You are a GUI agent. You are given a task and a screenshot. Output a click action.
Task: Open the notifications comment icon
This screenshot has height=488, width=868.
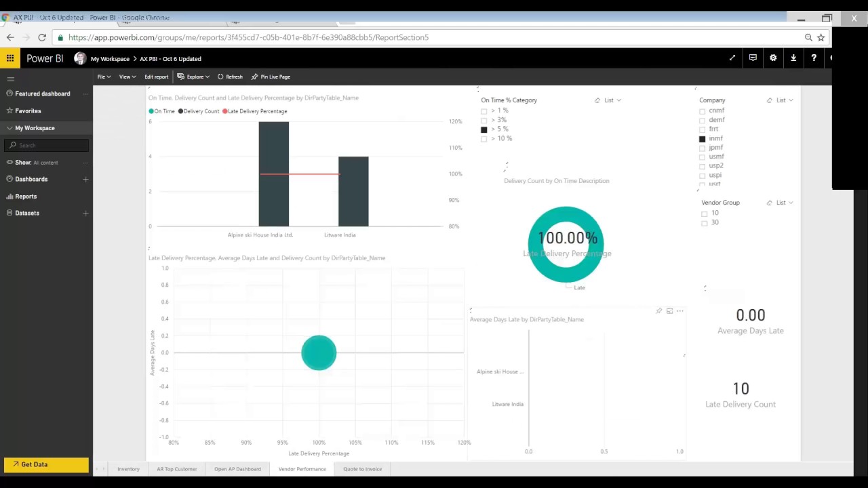coord(753,58)
